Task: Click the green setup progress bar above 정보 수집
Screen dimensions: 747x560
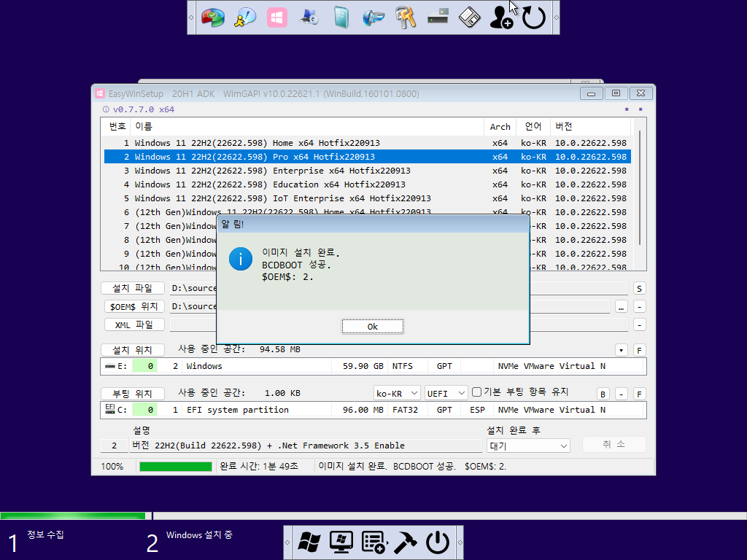Action: click(x=74, y=516)
